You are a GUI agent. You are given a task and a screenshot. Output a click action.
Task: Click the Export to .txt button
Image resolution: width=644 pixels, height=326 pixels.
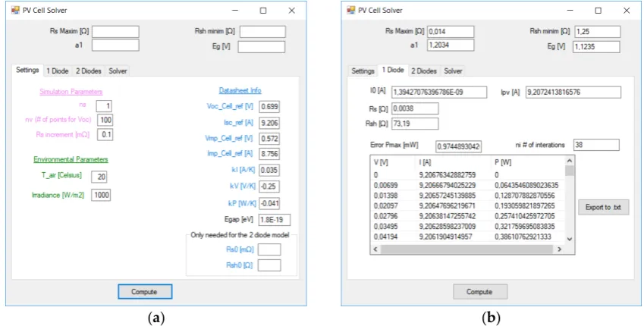(x=603, y=207)
